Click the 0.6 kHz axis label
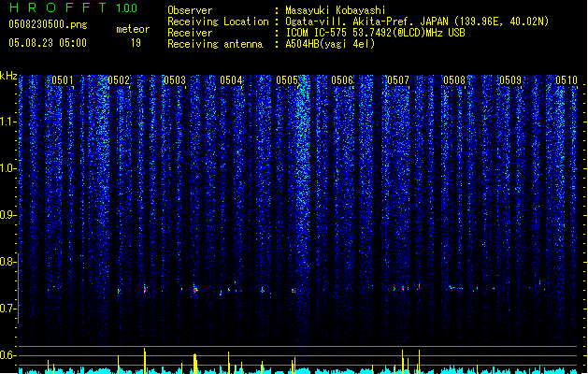Image resolution: width=588 pixels, height=374 pixels. click(7, 355)
